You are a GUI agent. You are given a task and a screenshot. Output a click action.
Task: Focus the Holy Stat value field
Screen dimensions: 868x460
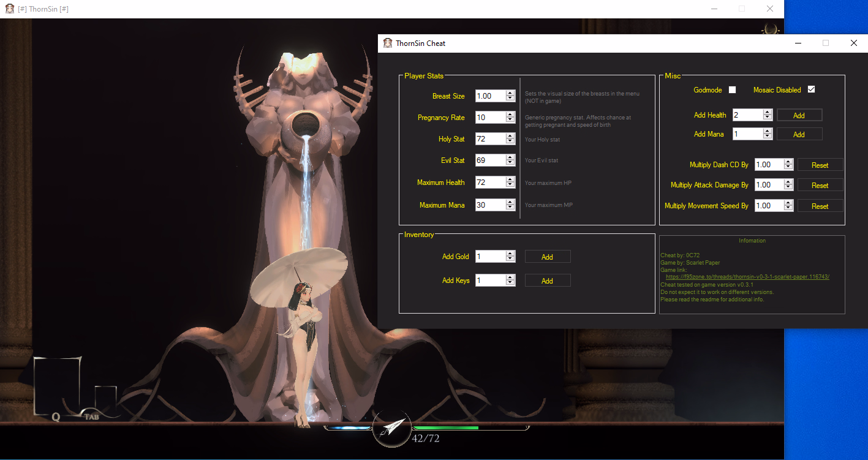tap(491, 139)
